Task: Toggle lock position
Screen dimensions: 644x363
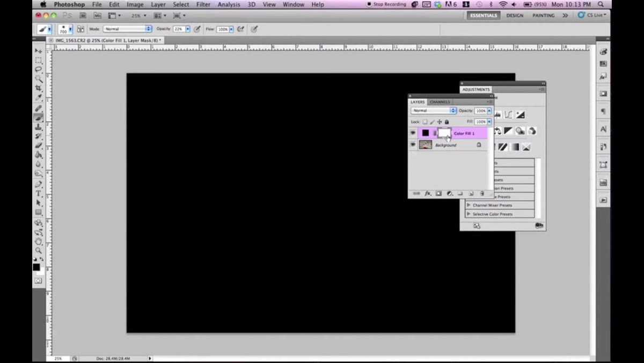Action: click(440, 122)
